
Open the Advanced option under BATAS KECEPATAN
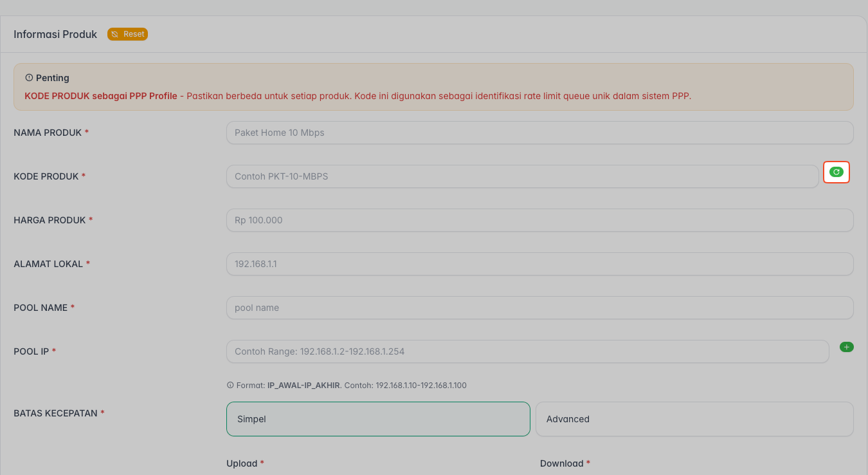click(694, 418)
